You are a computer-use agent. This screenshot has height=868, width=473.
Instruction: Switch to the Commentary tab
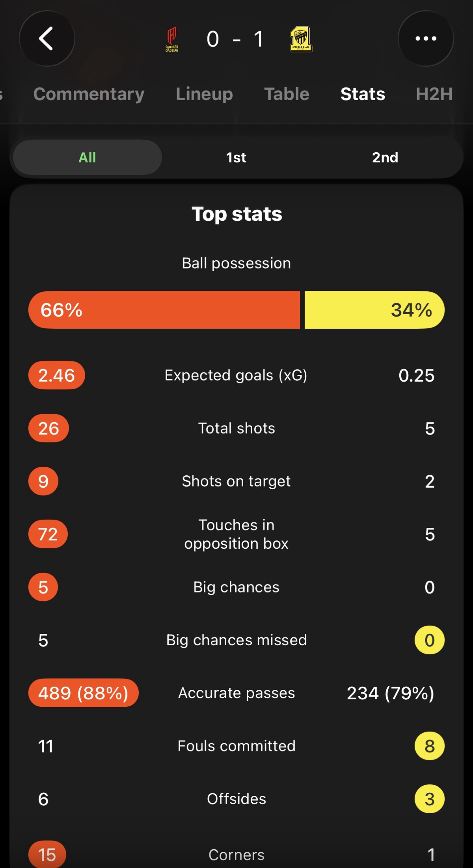[89, 94]
